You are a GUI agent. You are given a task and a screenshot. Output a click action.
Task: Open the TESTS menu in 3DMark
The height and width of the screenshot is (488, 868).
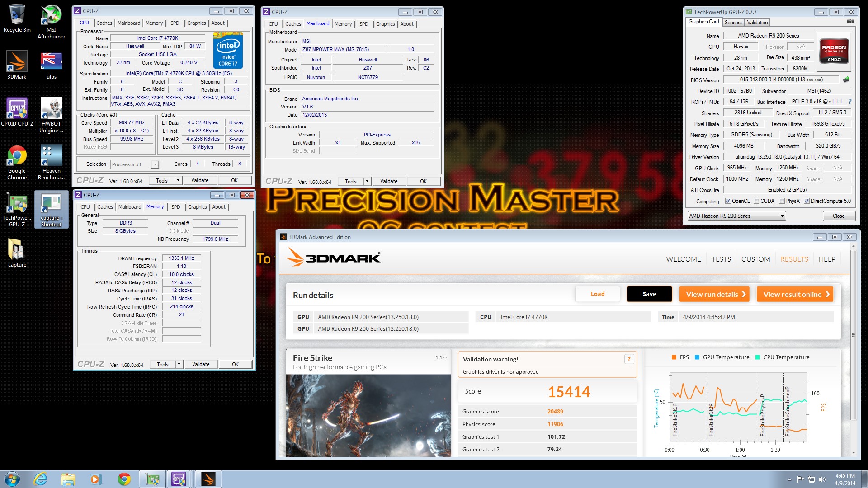click(x=721, y=259)
